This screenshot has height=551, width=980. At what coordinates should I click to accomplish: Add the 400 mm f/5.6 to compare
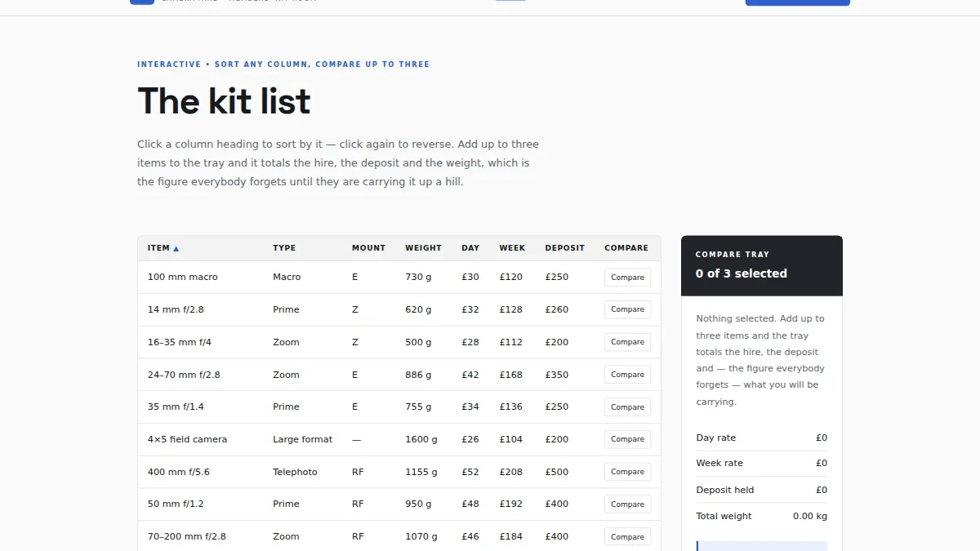[627, 472]
